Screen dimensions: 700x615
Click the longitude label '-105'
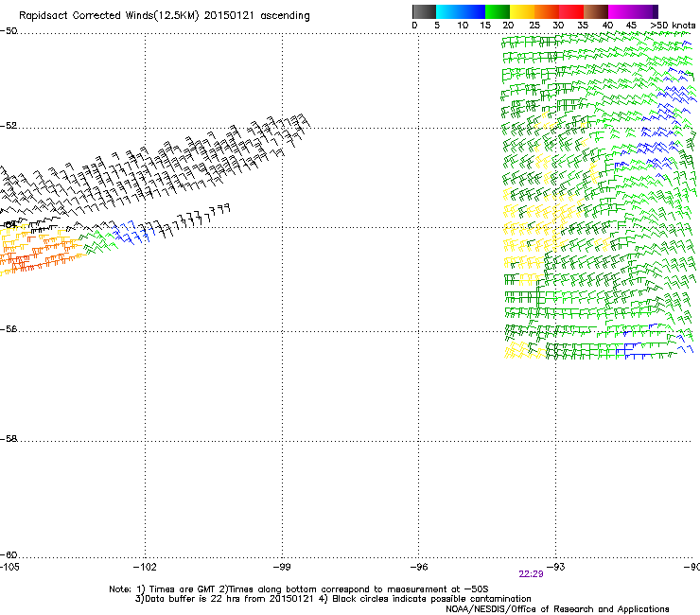tap(9, 567)
